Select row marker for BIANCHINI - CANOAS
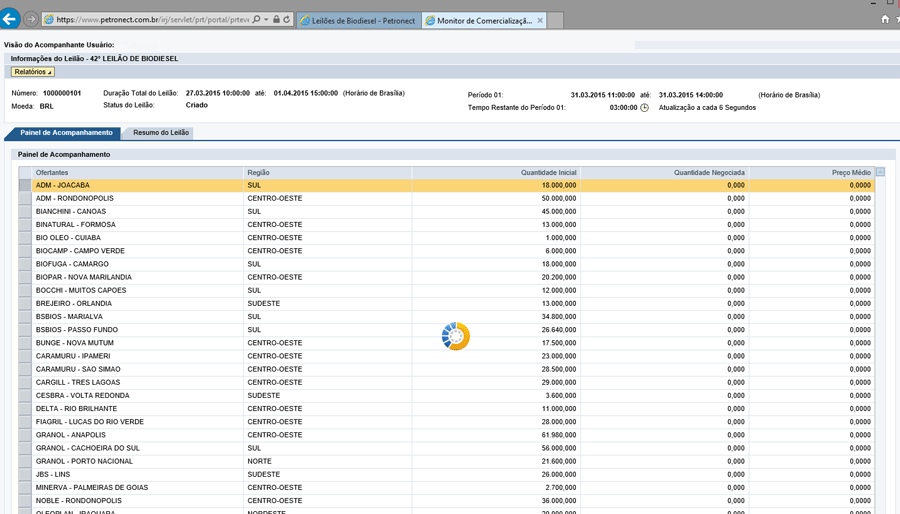Screen dimensions: 900x514 (25, 212)
